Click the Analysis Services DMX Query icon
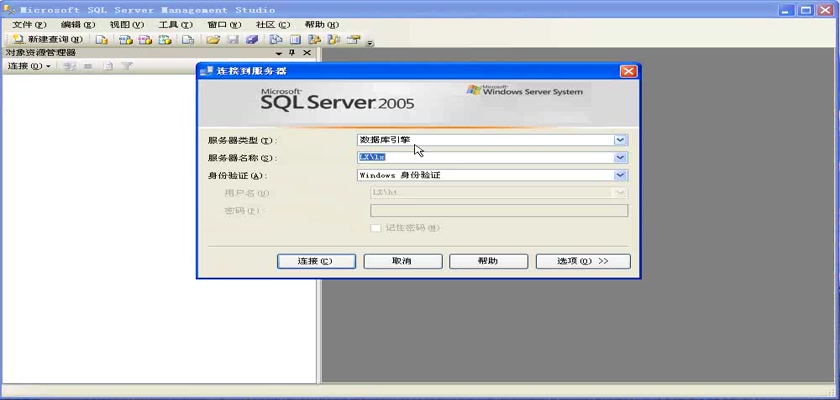Viewport: 840px width, 400px height. [145, 40]
